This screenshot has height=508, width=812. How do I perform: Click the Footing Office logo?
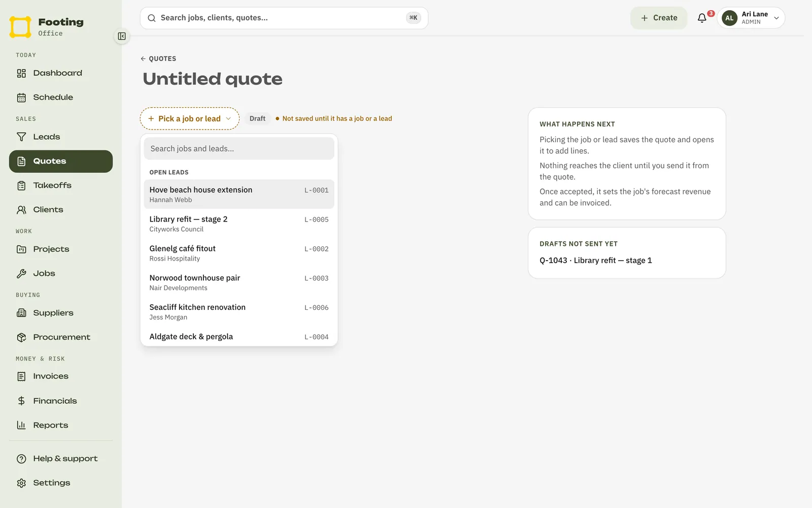[x=46, y=26]
